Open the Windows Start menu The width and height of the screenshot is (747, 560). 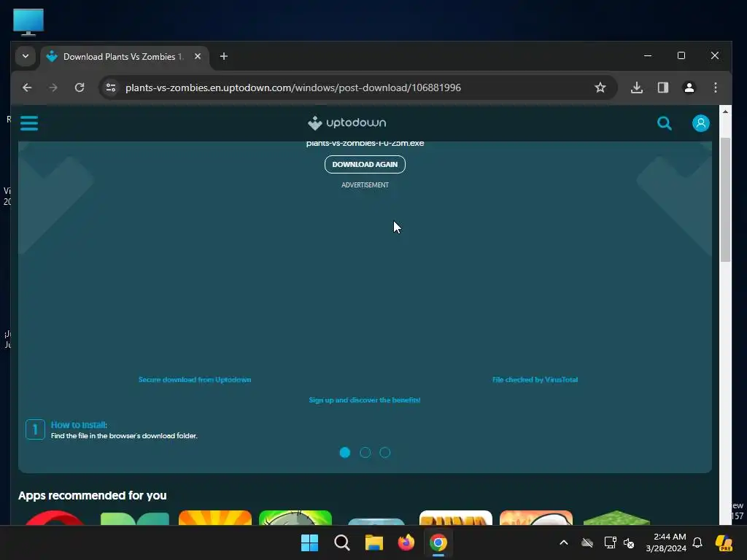click(x=309, y=542)
